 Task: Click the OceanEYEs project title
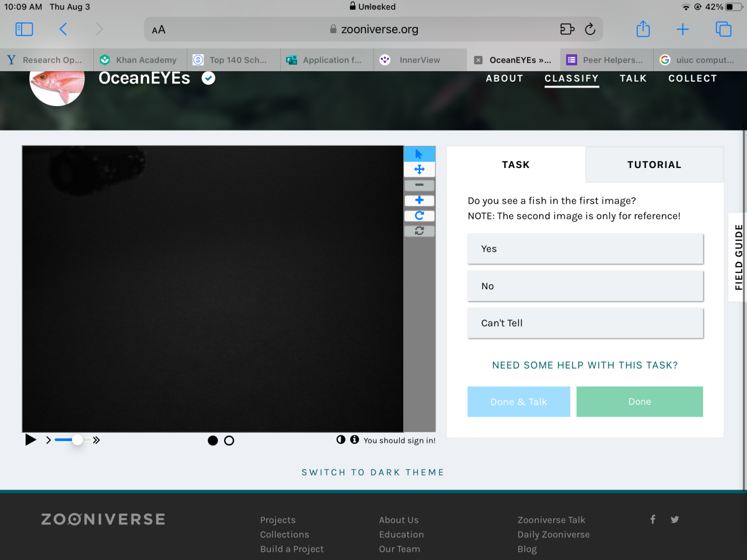point(144,78)
